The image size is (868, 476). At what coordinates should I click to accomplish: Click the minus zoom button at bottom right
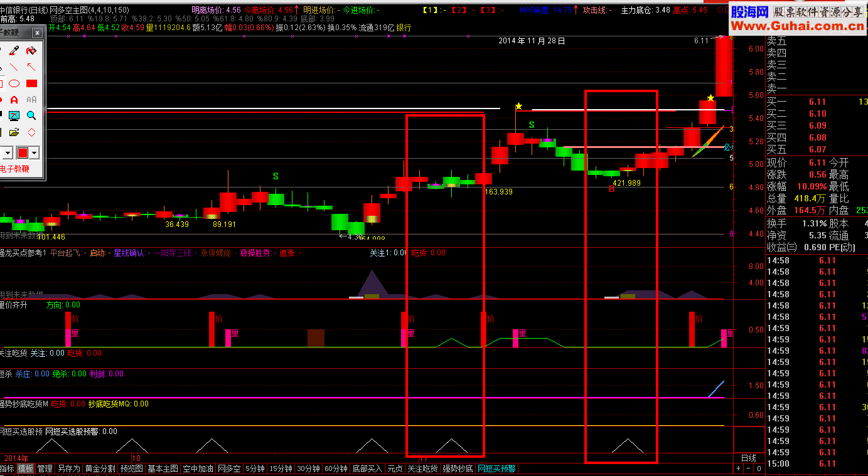[x=749, y=468]
